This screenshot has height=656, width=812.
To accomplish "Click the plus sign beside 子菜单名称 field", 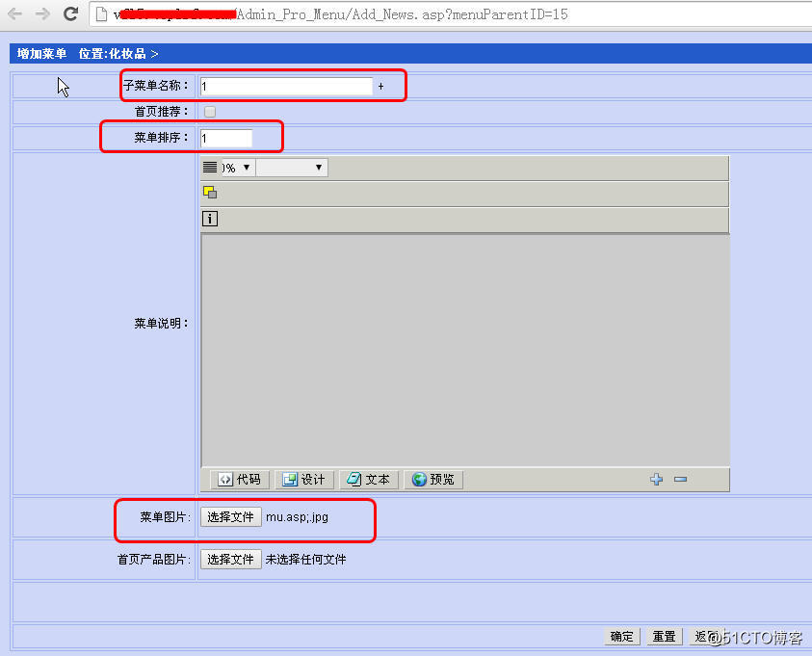I will click(x=380, y=87).
